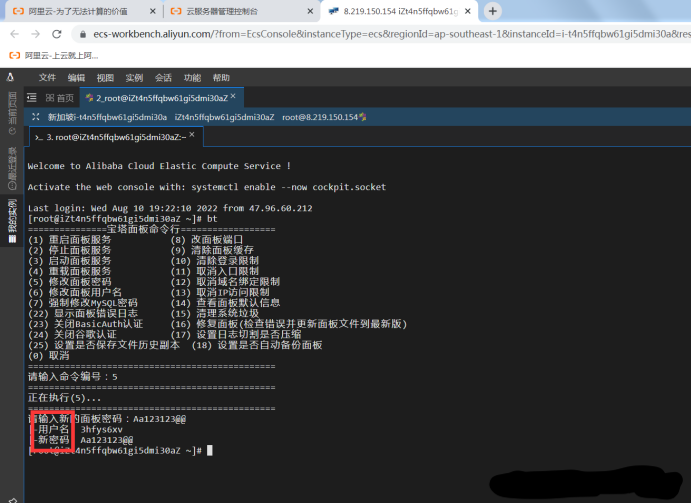Click the browser forward arrow

(36, 34)
